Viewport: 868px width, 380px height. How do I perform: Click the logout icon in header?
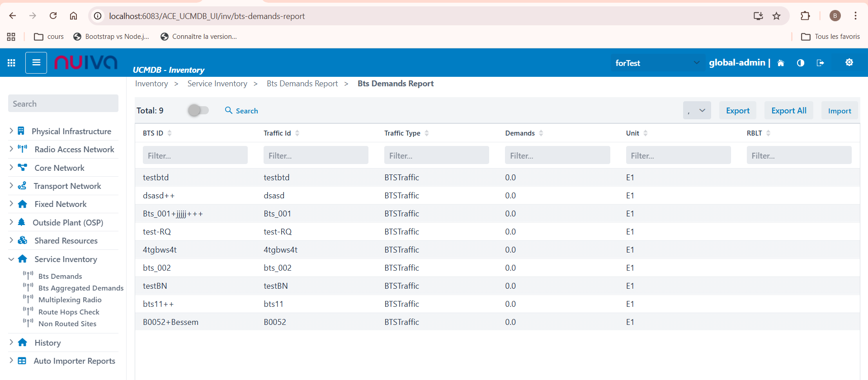[x=821, y=63]
